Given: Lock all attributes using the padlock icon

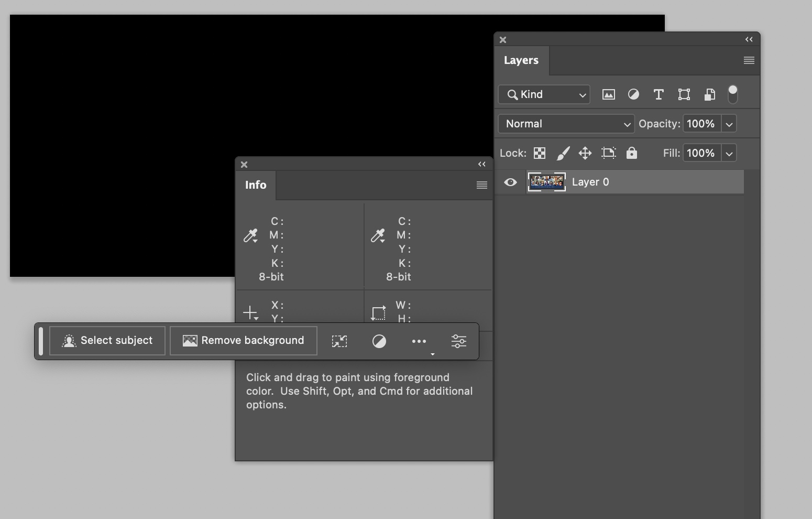Looking at the screenshot, I should point(632,153).
